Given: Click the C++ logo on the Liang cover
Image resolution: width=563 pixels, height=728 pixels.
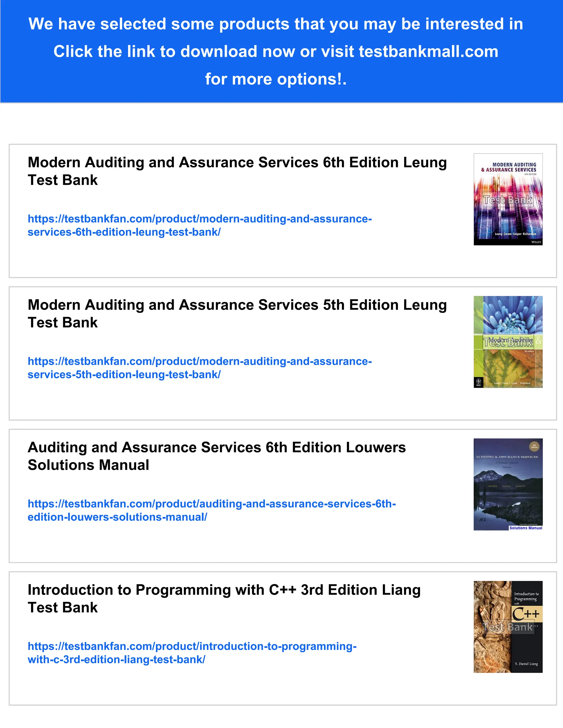Looking at the screenshot, I should coord(526,614).
